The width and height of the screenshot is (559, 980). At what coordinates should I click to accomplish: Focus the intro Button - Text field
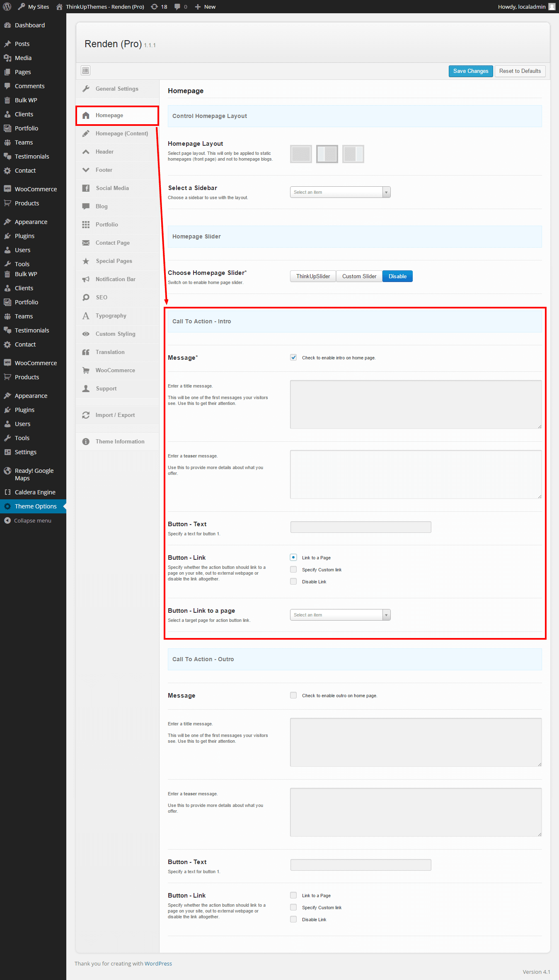click(x=361, y=527)
